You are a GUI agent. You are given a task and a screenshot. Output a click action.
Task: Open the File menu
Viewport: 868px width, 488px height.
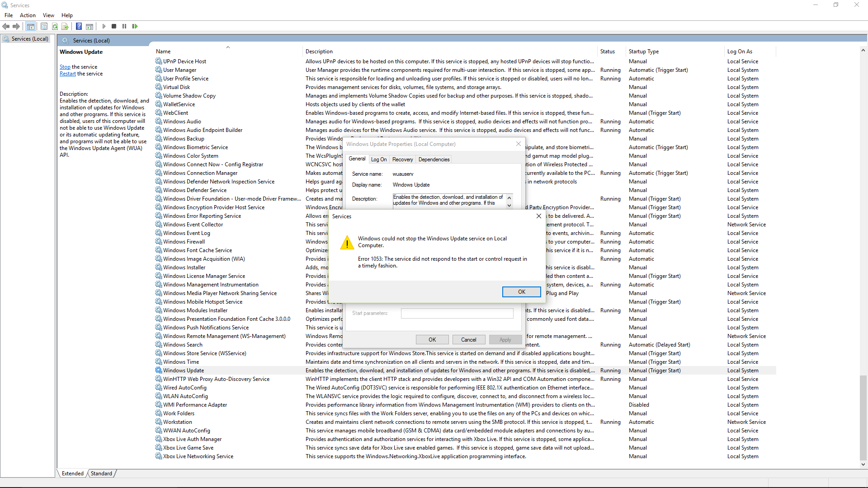tap(9, 15)
